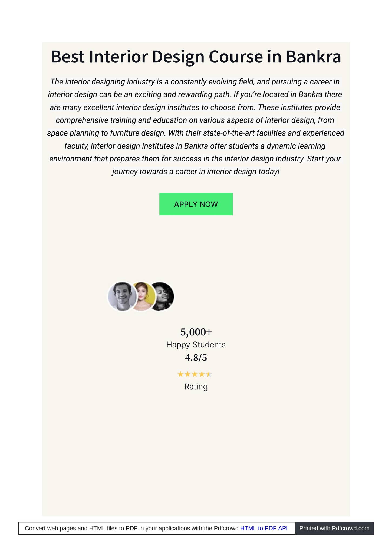
Task: Click the 4.8/5 rating score
Action: [196, 358]
